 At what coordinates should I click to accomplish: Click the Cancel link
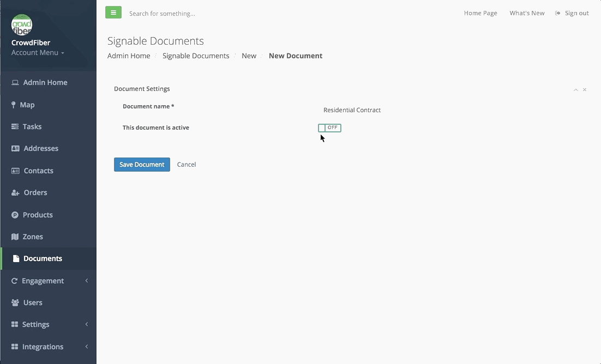(187, 165)
